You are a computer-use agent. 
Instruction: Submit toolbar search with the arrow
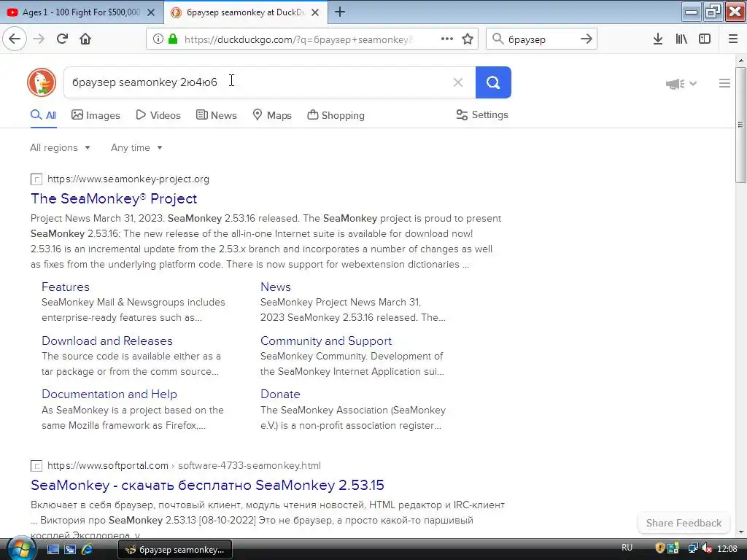pyautogui.click(x=587, y=39)
